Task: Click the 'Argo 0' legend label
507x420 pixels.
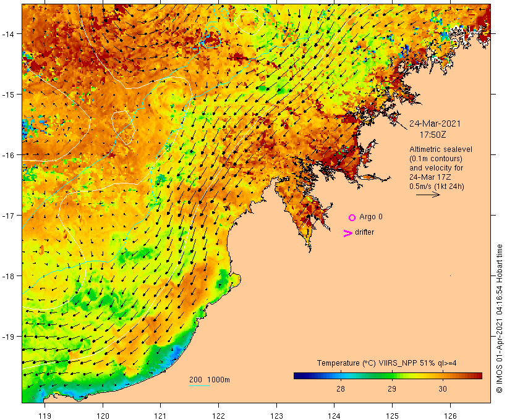Action: (x=371, y=217)
